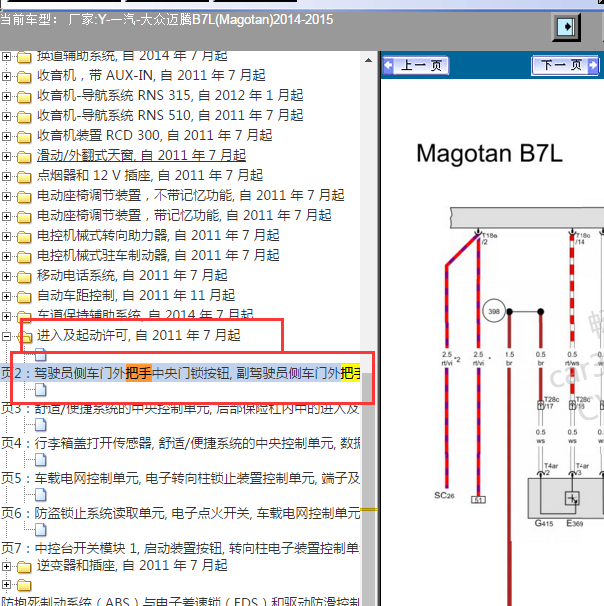604x606 pixels.
Task: Expand the 滑动/外翻式天窗 tree node
Action: point(6,157)
